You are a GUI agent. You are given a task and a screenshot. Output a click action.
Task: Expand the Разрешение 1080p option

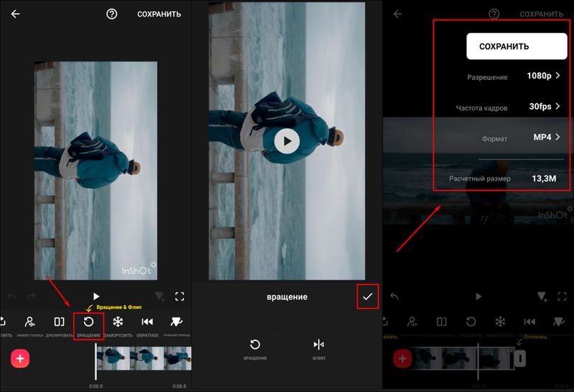coord(543,76)
